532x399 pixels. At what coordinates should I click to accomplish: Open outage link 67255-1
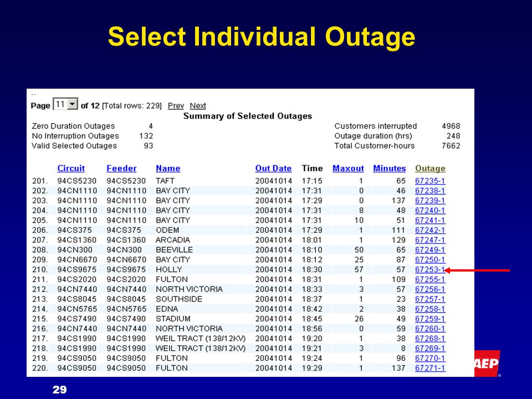point(430,279)
